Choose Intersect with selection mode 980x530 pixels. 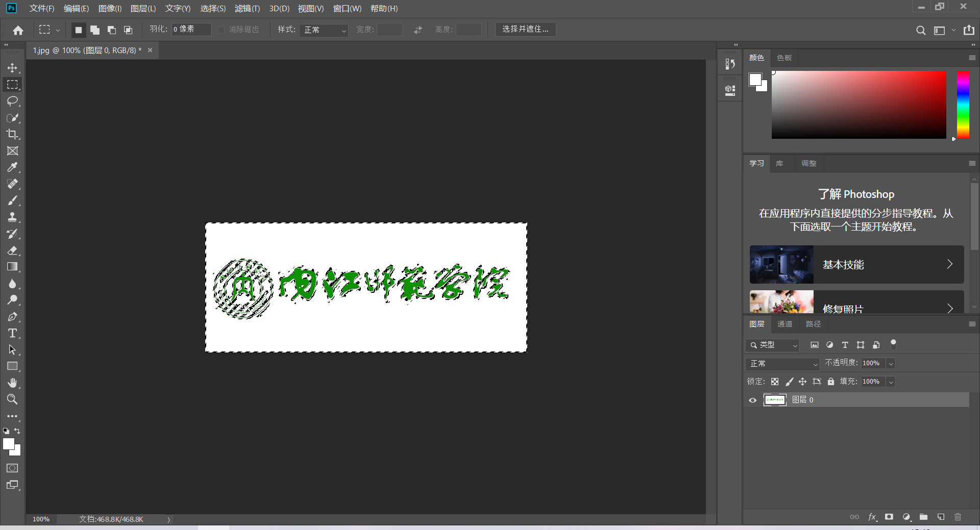tap(128, 30)
